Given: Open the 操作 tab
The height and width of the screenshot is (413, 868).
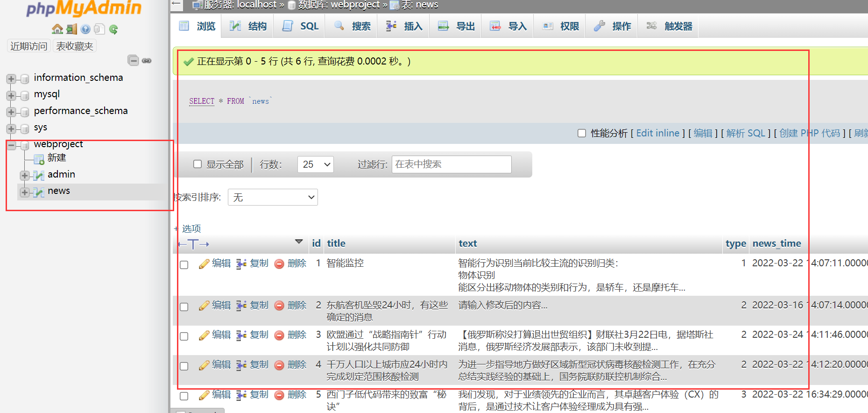Looking at the screenshot, I should coord(613,26).
